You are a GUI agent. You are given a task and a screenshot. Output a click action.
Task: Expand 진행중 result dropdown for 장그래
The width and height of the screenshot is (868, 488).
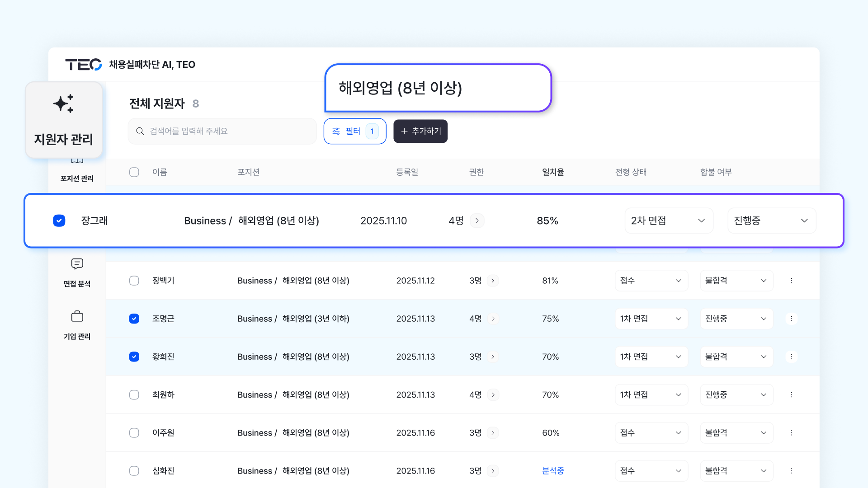(771, 221)
